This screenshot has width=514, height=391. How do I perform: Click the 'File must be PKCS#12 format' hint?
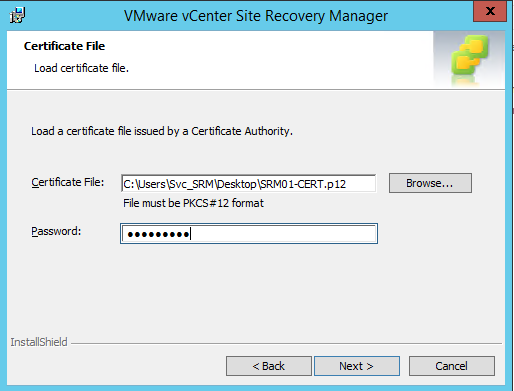193,203
